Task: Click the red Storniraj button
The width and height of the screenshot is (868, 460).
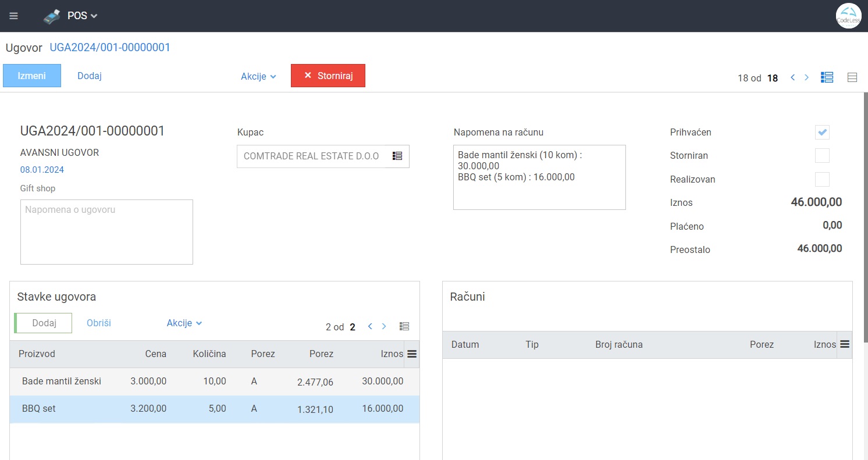Action: pyautogui.click(x=328, y=76)
